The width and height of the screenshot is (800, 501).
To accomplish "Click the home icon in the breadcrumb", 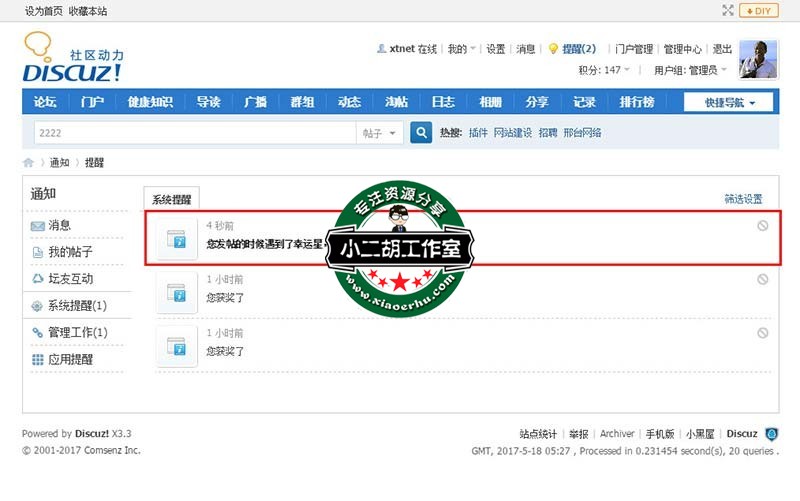I will 29,162.
